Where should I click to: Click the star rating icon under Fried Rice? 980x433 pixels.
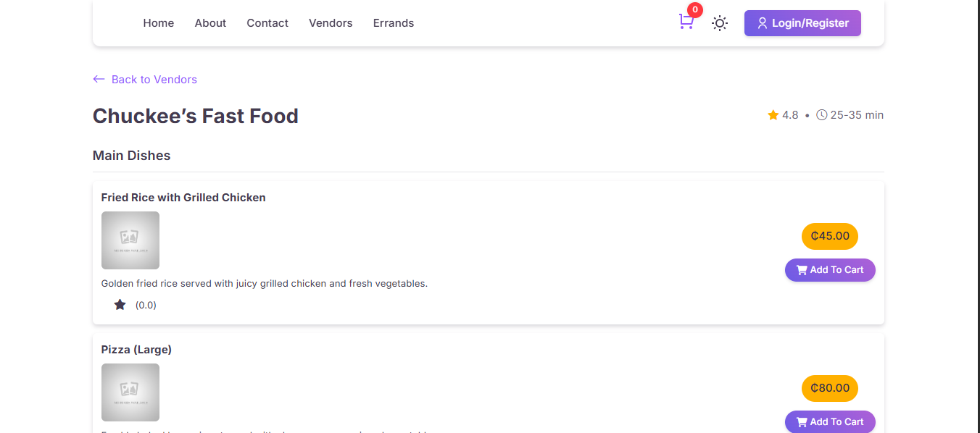(x=120, y=305)
